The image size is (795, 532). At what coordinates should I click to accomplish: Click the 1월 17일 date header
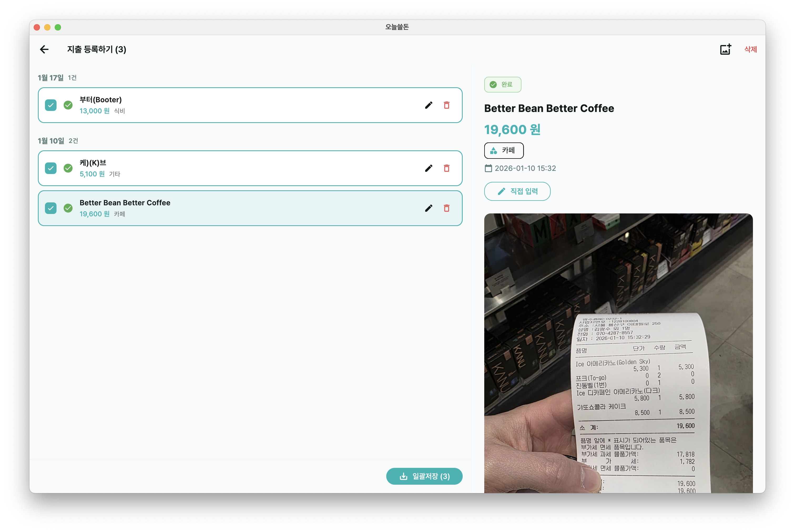tap(50, 78)
